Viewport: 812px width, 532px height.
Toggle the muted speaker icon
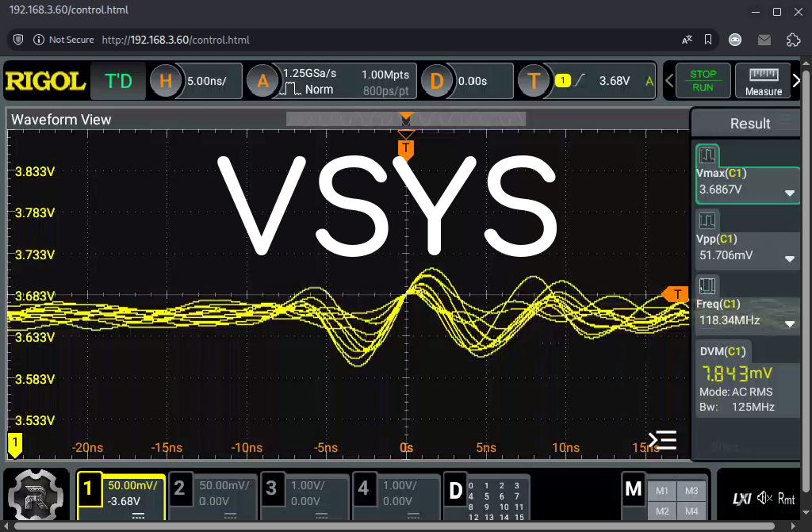point(764,499)
